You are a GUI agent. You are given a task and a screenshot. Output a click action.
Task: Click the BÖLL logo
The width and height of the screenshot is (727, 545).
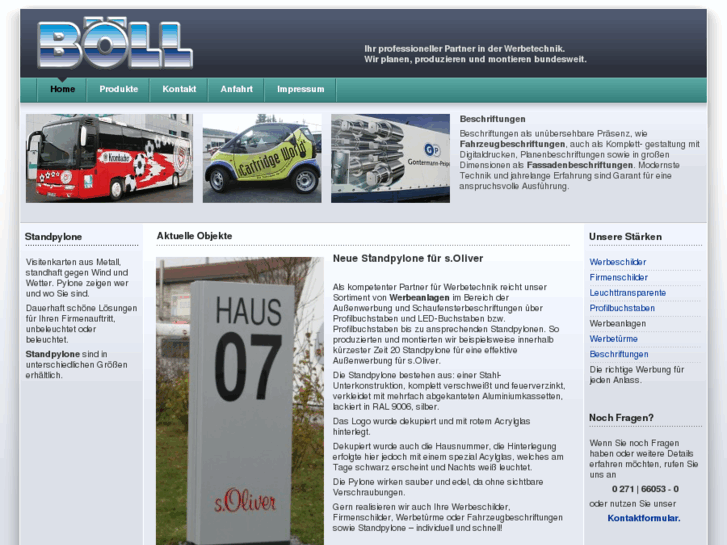pos(115,43)
